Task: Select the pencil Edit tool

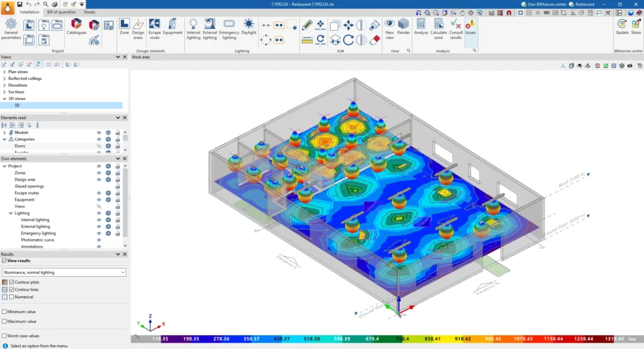Action: pyautogui.click(x=307, y=25)
